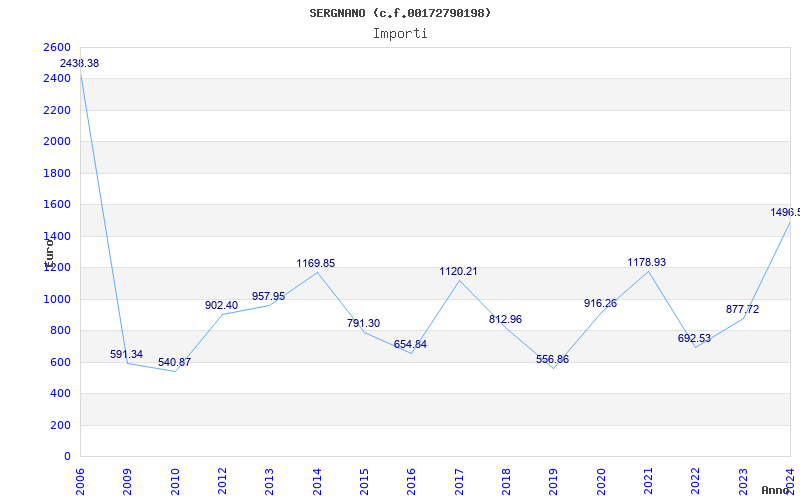
Task: Click the 1169.85 peak label
Action: click(x=316, y=263)
